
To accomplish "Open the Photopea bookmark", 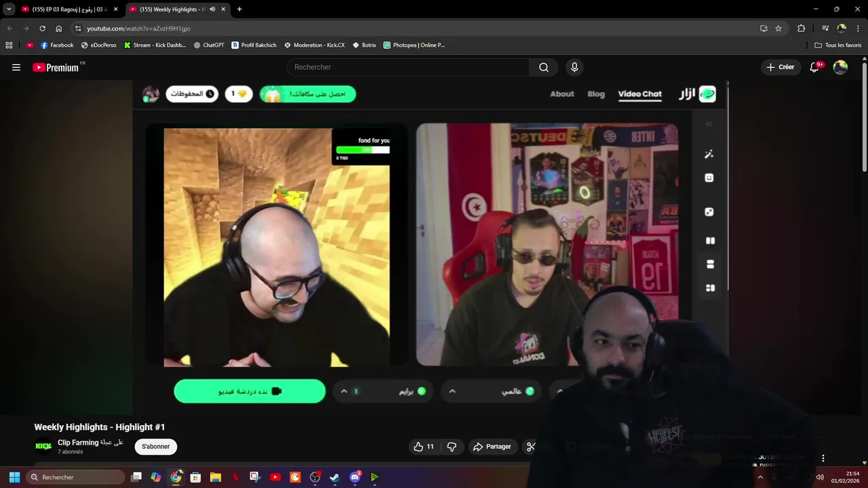I will pos(414,45).
